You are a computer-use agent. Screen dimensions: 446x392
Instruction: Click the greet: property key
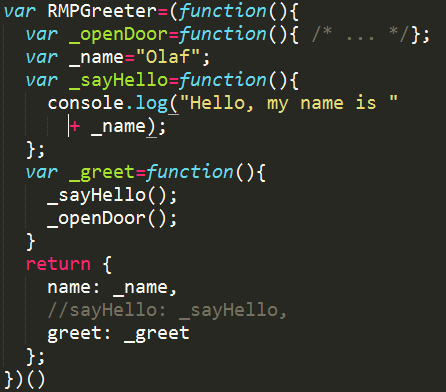click(79, 334)
